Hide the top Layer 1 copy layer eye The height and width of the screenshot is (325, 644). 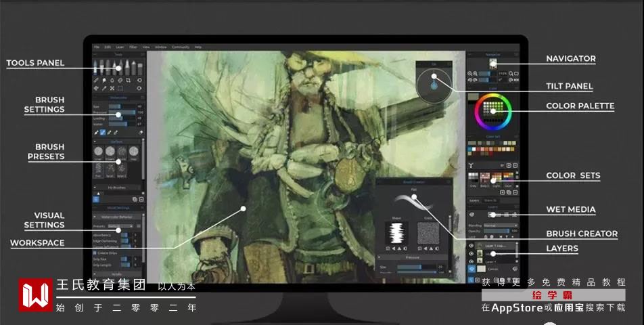[x=471, y=246]
